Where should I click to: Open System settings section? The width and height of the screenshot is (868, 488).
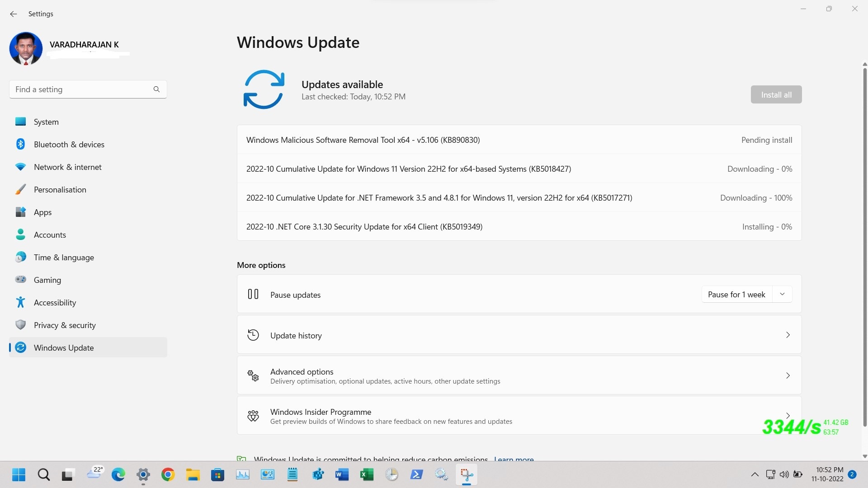coord(46,122)
